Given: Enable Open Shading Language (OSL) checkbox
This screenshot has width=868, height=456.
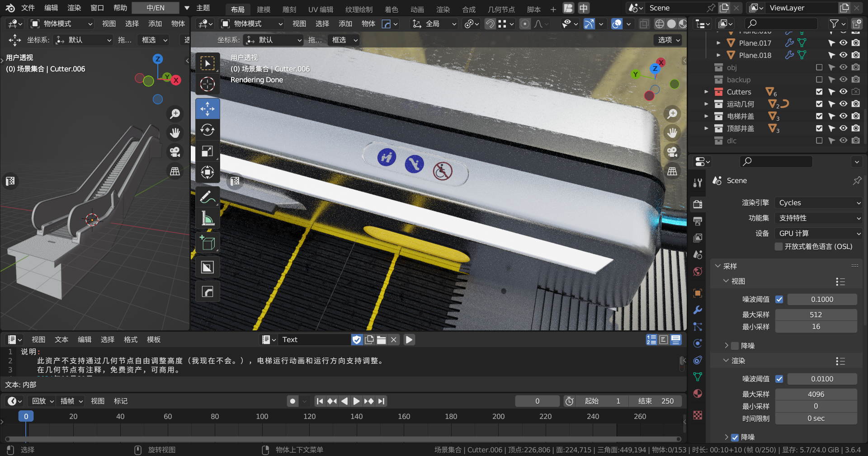Looking at the screenshot, I should point(778,246).
